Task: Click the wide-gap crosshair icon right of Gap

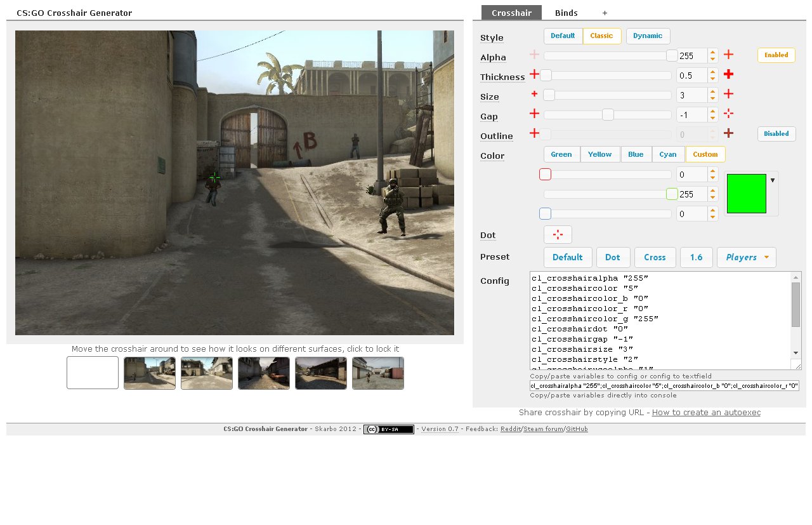Action: click(x=729, y=114)
